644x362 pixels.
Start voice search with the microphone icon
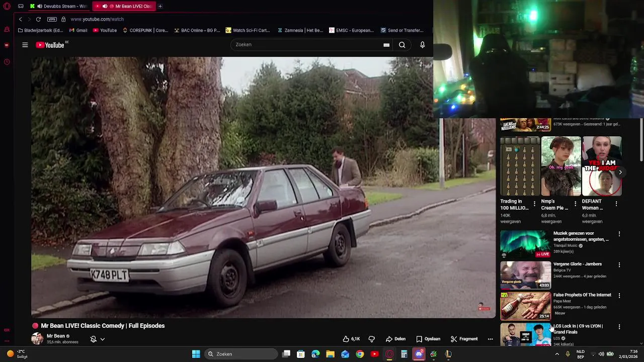pos(422,45)
